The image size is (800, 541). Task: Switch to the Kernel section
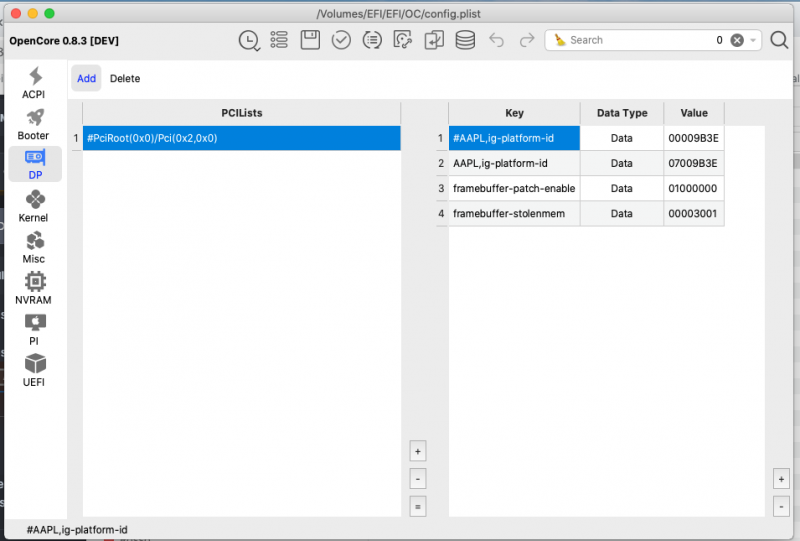click(34, 206)
